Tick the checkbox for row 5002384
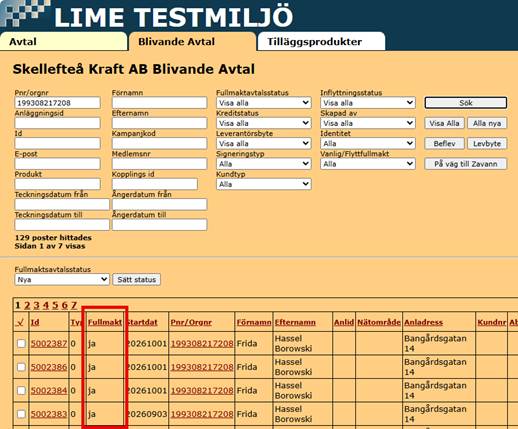 [21, 390]
